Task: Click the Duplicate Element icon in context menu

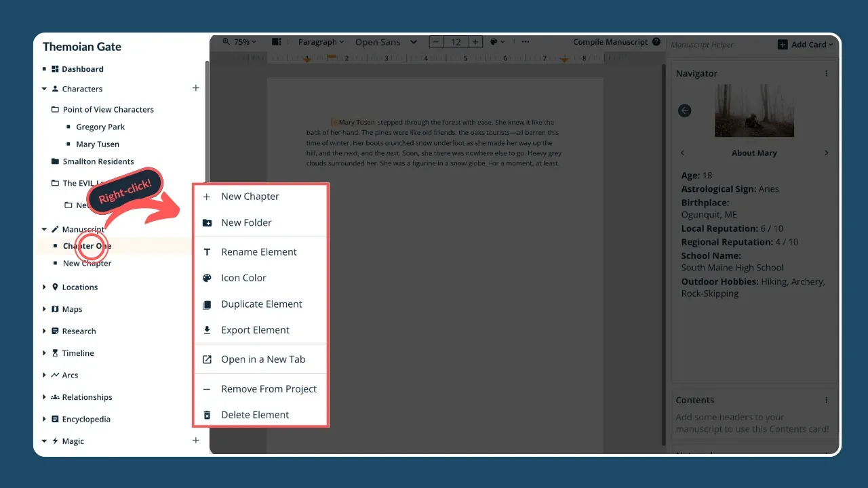Action: [x=208, y=304]
